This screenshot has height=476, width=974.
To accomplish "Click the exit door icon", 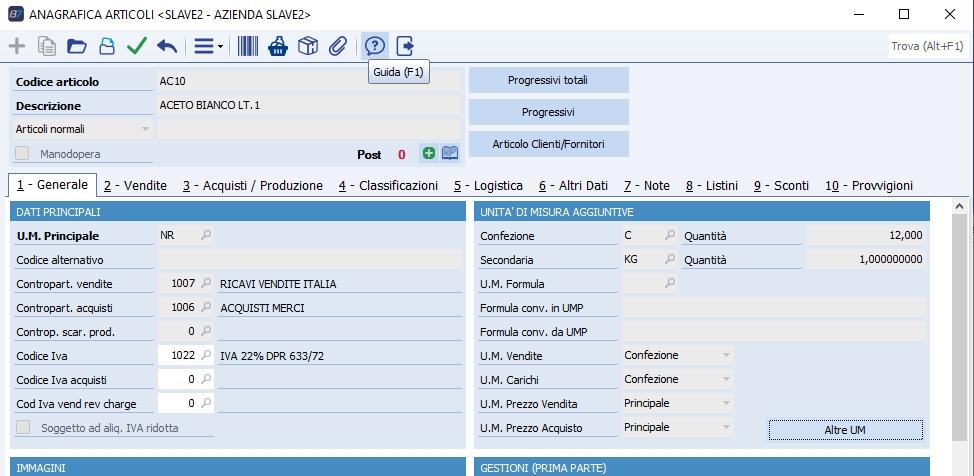I will 405,46.
